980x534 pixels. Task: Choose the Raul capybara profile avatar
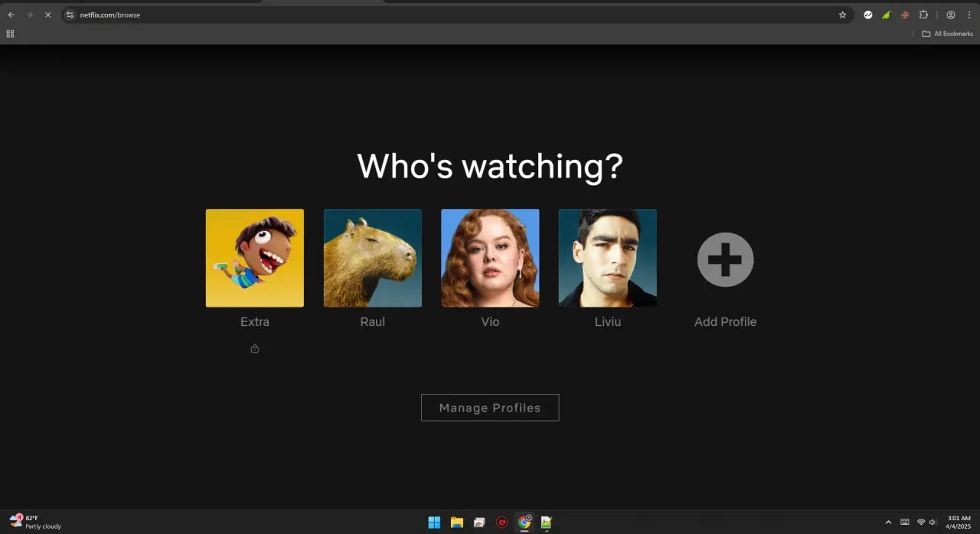coord(373,258)
